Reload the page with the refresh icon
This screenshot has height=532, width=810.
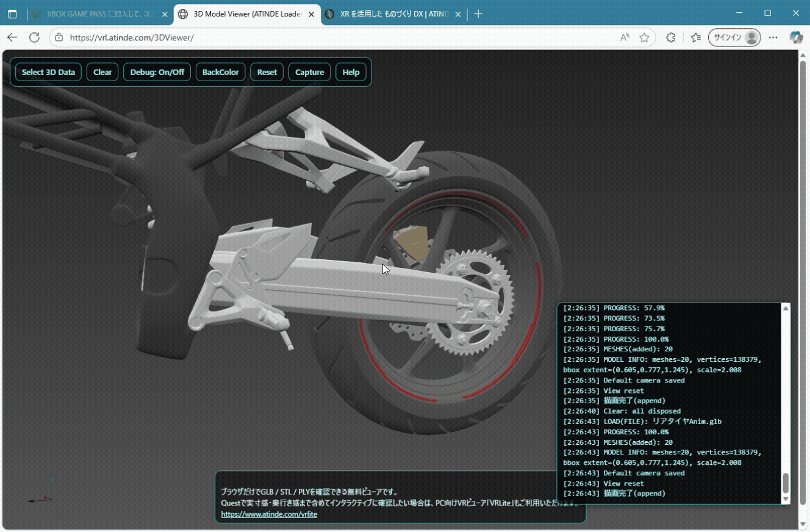tap(35, 38)
